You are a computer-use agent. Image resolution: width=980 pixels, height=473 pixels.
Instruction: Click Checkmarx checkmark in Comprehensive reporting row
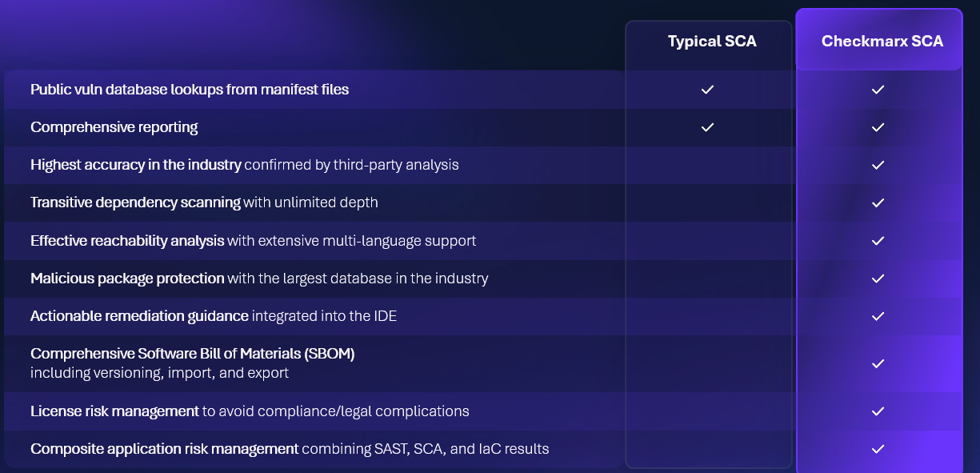tap(878, 127)
